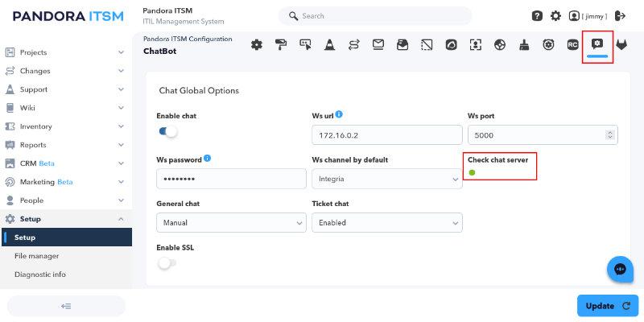Click the jimmy user profile icon
This screenshot has height=322, width=644.
[x=574, y=16]
